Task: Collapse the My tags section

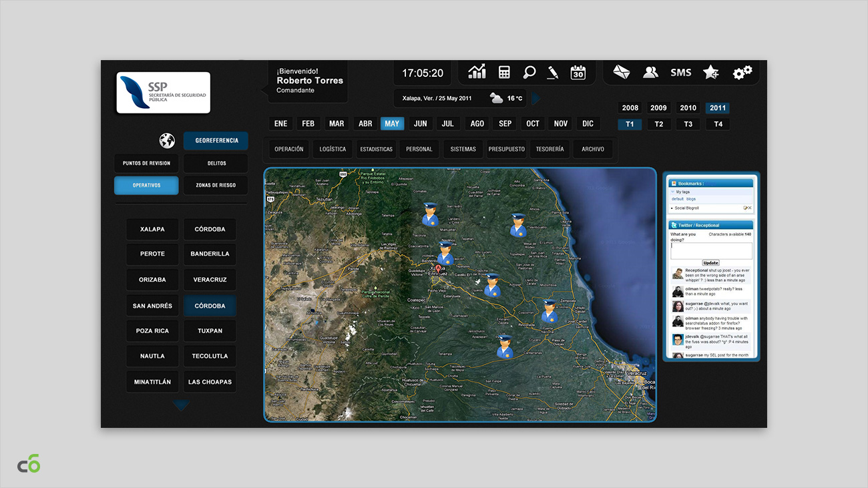Action: 673,192
